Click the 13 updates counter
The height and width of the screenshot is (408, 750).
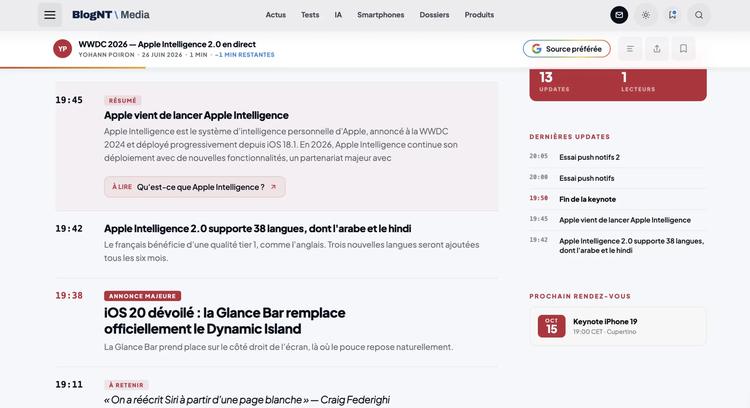(554, 82)
